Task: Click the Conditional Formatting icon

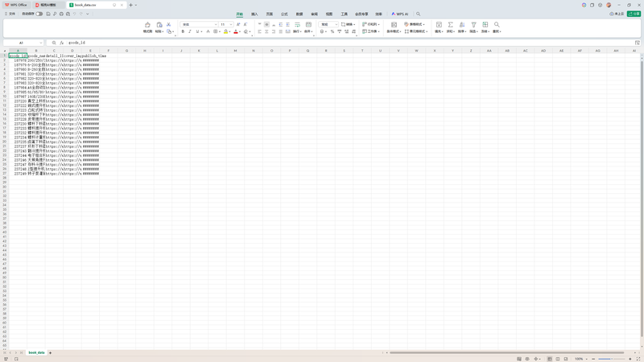Action: 394,25
